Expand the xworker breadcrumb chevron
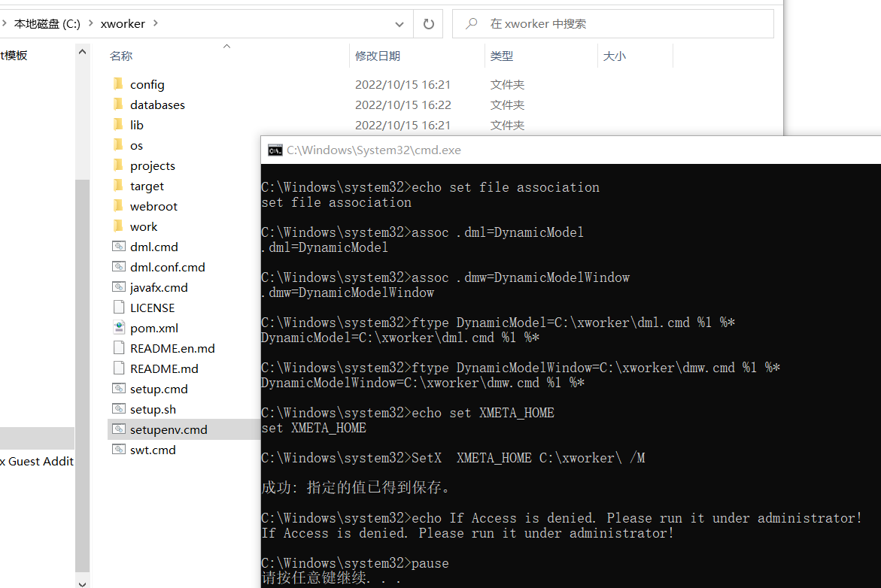This screenshot has width=881, height=588. coord(155,23)
